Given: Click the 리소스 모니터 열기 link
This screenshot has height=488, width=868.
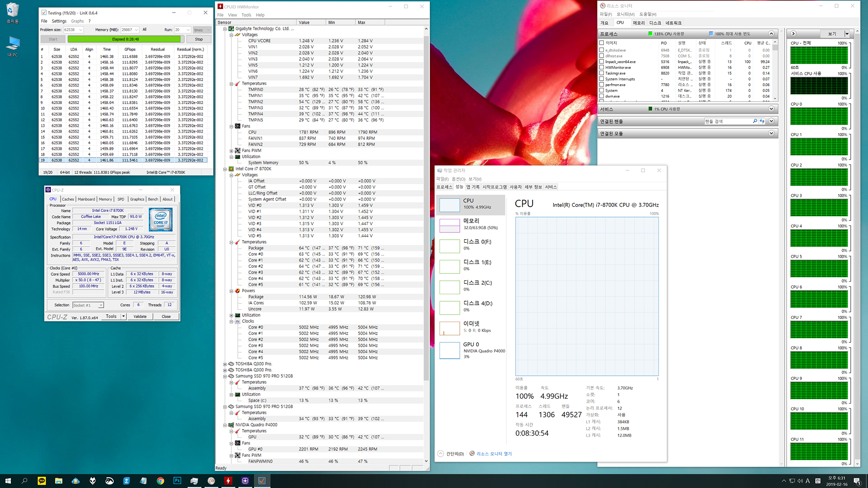Looking at the screenshot, I should tap(494, 454).
